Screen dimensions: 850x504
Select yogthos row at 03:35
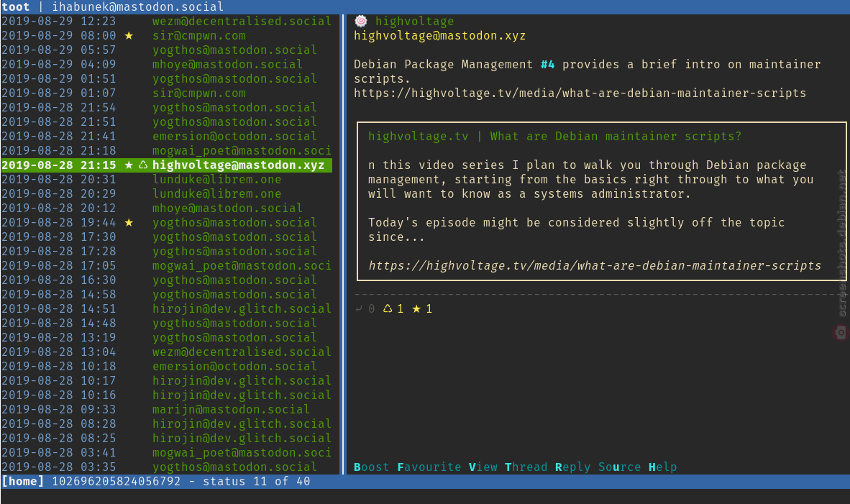pos(166,467)
